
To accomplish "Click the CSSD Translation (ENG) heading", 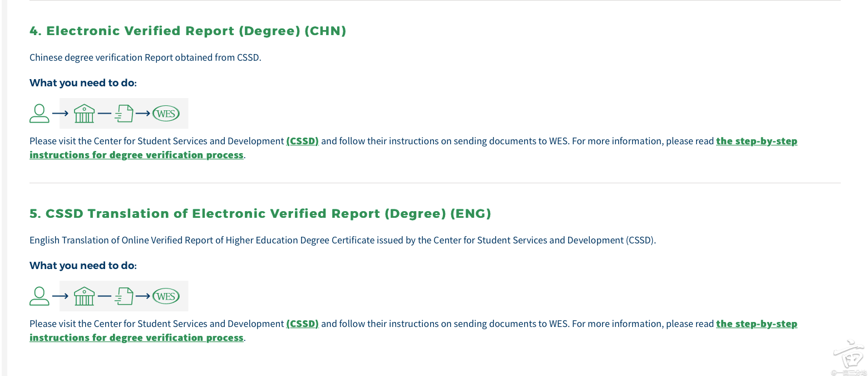I will 260,214.
